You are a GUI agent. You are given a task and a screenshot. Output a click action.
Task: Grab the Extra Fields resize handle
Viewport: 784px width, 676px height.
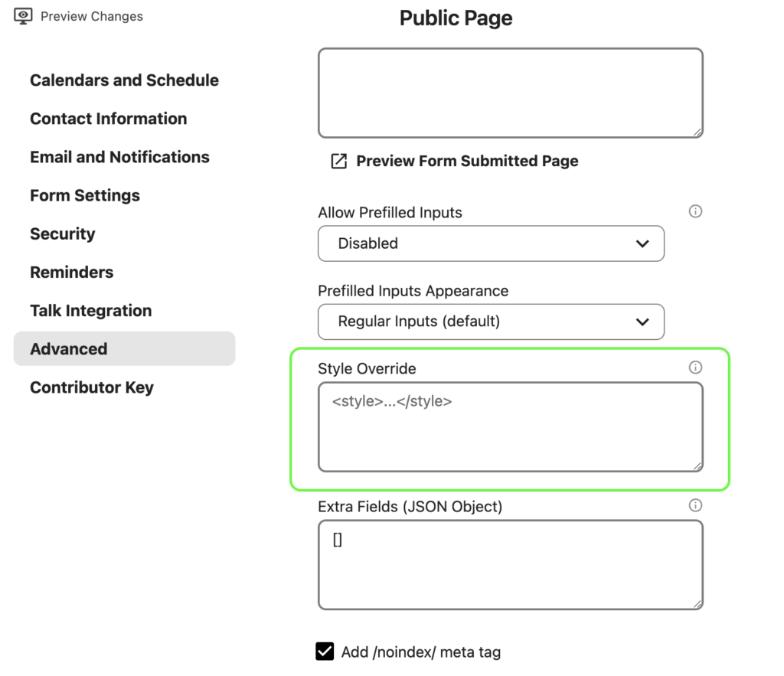click(697, 604)
